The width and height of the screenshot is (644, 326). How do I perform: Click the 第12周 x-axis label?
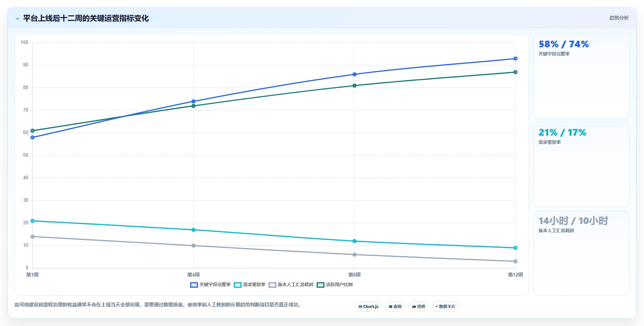[515, 275]
